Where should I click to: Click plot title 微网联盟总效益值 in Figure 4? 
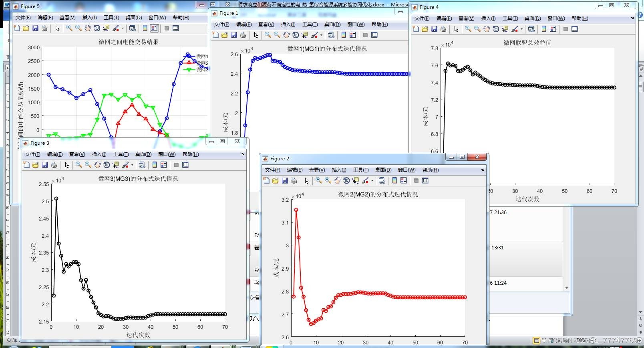[527, 43]
